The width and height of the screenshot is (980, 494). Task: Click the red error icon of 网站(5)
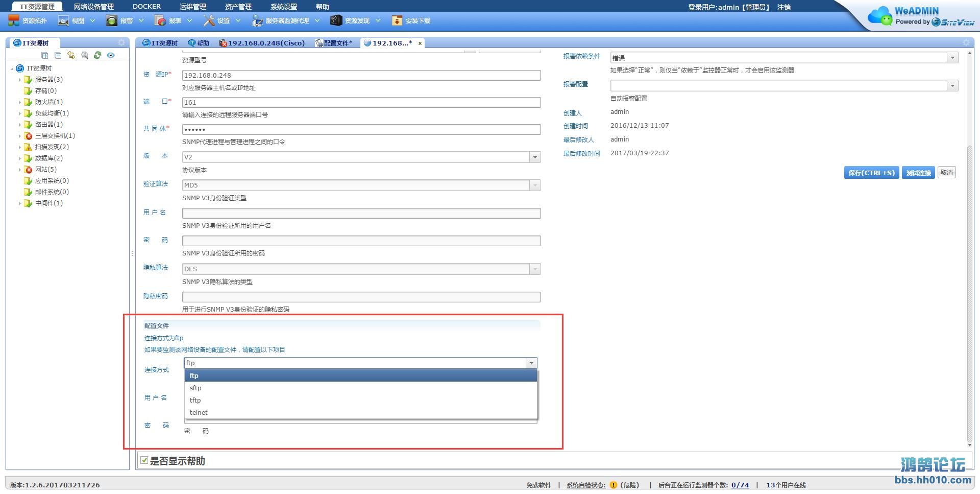click(28, 170)
